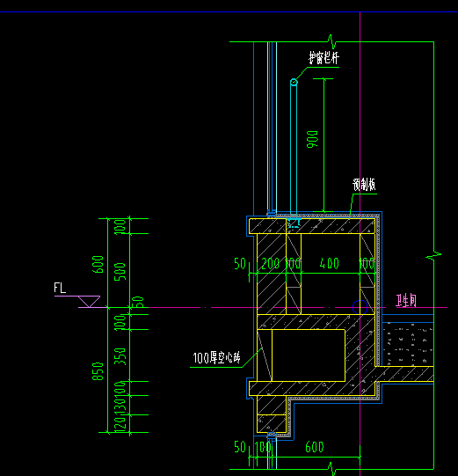458x476 pixels.
Task: Pick the magenta "卫生间" room label
Action: (x=406, y=301)
